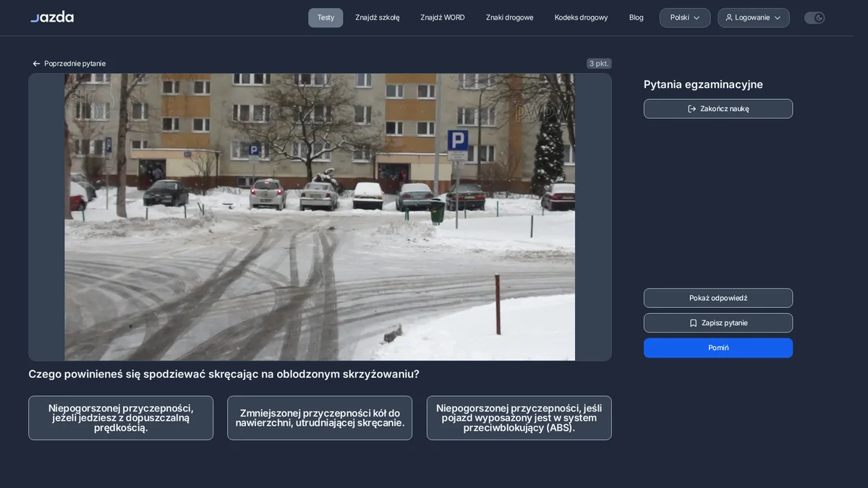Click the 3 pkt. points badge
Image resolution: width=868 pixels, height=488 pixels.
[599, 64]
